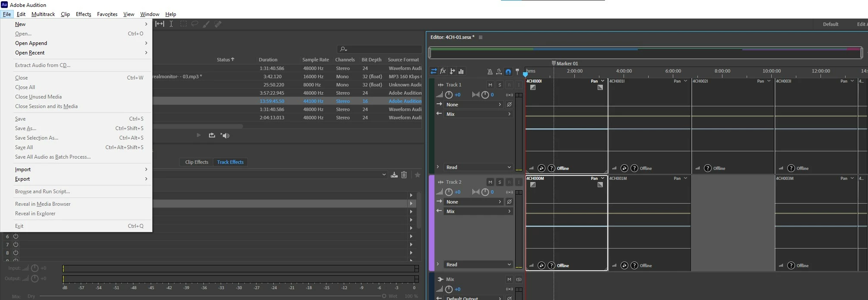Click the save effects rack preset icon

coord(394,175)
